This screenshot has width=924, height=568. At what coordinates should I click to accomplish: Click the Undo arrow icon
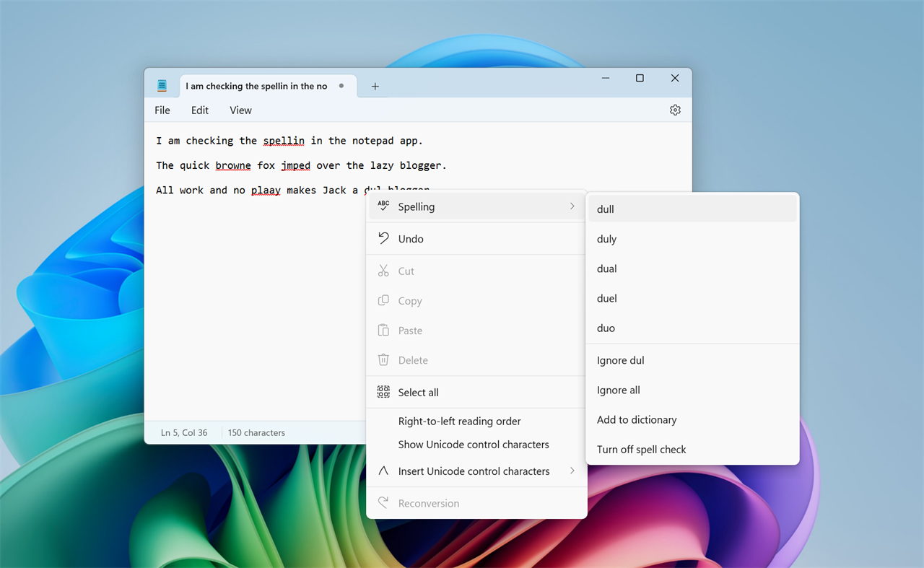point(383,238)
